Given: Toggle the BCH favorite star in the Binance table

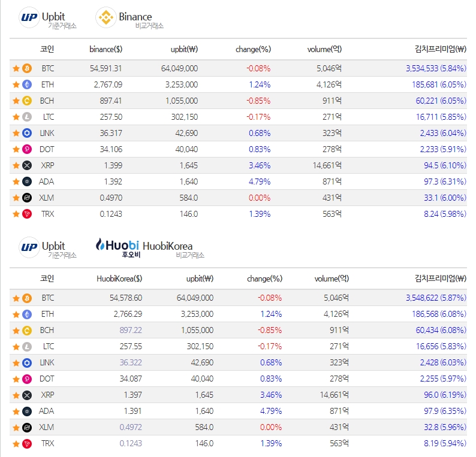Looking at the screenshot, I should 16,101.
